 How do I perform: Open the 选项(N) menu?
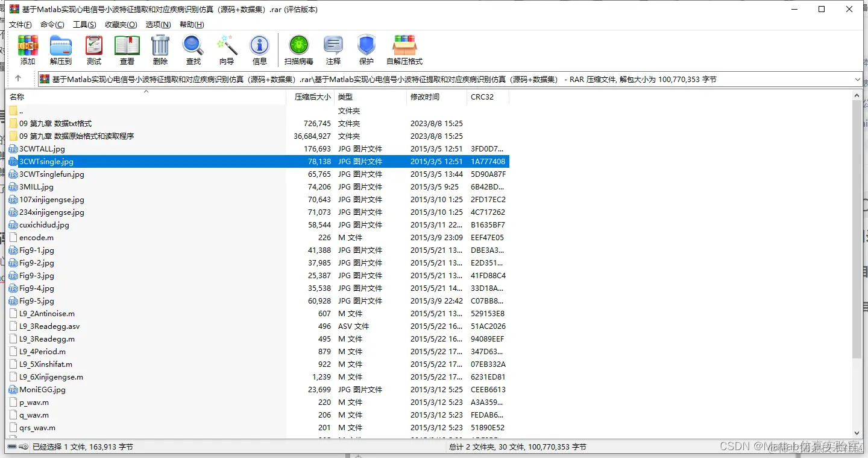coord(158,24)
